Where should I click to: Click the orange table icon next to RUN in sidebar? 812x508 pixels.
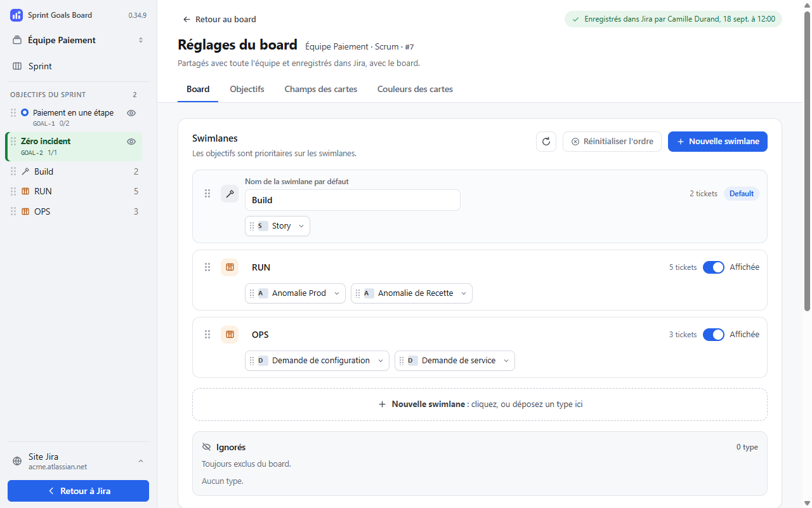click(x=25, y=191)
